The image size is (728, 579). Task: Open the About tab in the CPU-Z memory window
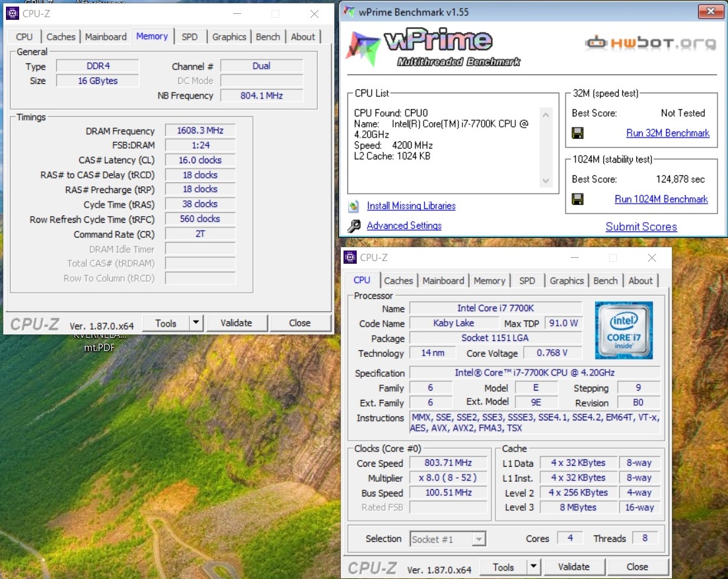tap(303, 37)
